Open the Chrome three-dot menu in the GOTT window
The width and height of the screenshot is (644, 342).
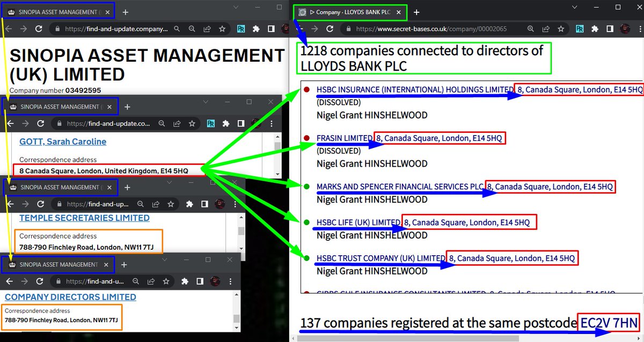(x=271, y=124)
